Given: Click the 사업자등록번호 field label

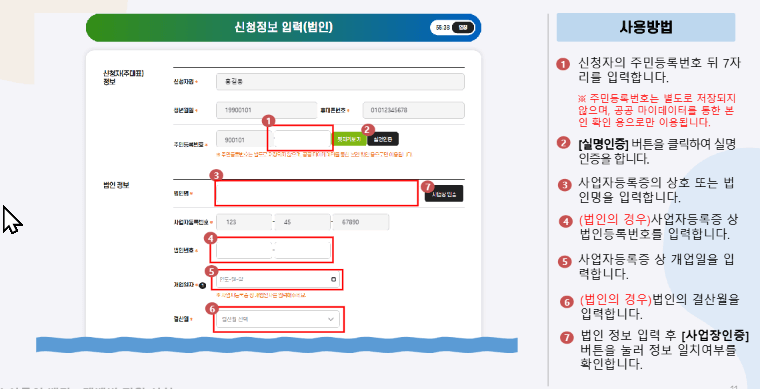Looking at the screenshot, I should pyautogui.click(x=192, y=223).
